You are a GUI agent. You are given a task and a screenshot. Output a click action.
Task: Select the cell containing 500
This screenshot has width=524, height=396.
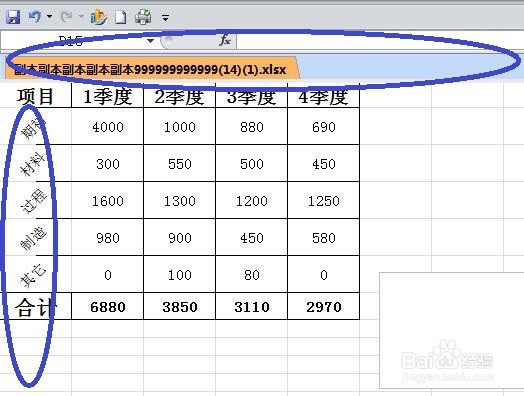252,163
